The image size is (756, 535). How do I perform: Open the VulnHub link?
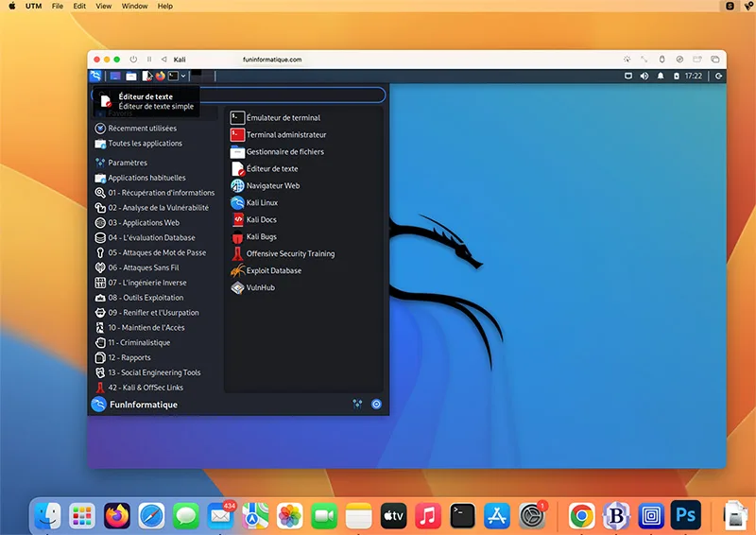tap(303, 287)
